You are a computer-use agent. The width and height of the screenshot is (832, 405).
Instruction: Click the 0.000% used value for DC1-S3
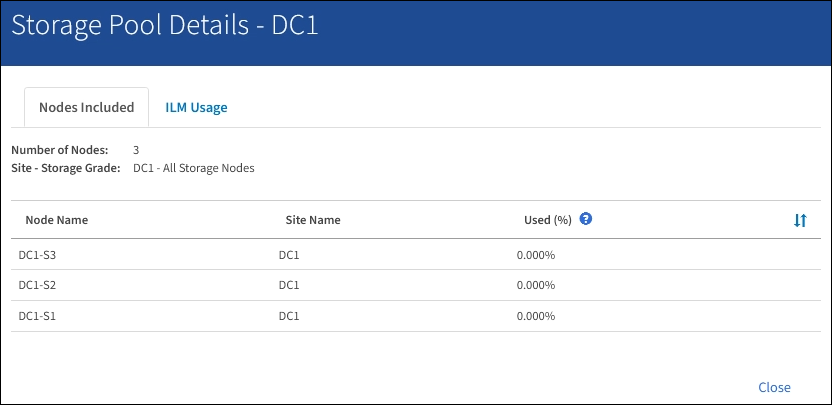[x=535, y=254]
